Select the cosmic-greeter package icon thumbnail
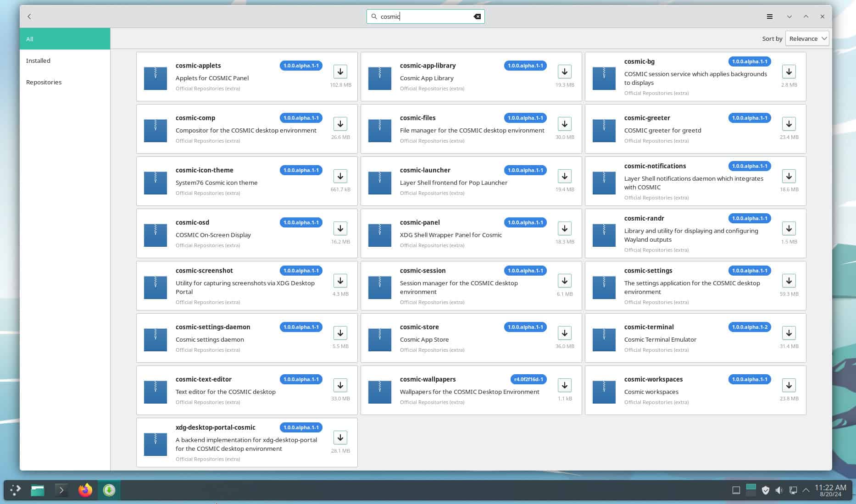Viewport: 856px width, 504px height. 604,130
